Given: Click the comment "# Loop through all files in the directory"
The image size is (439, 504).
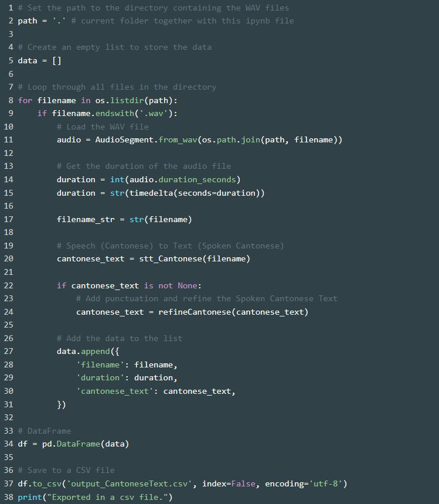Looking at the screenshot, I should pyautogui.click(x=117, y=87).
